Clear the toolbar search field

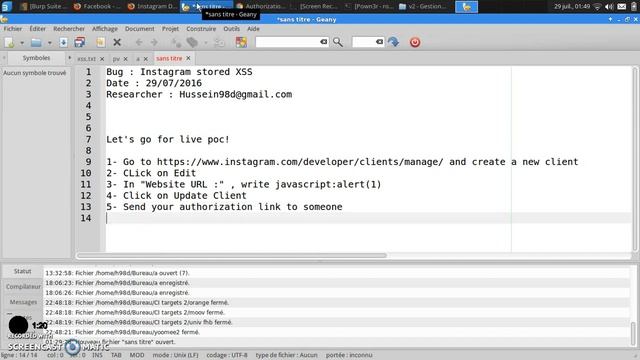pos(324,42)
